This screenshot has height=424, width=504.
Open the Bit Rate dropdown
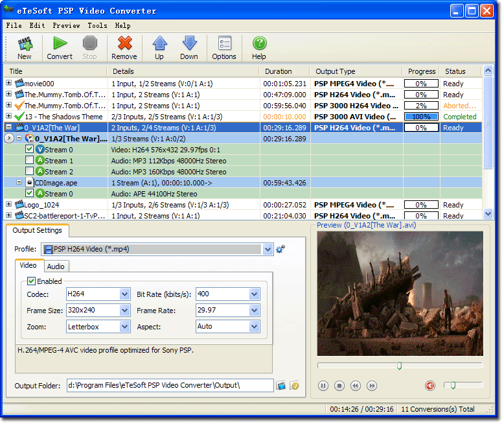[254, 294]
